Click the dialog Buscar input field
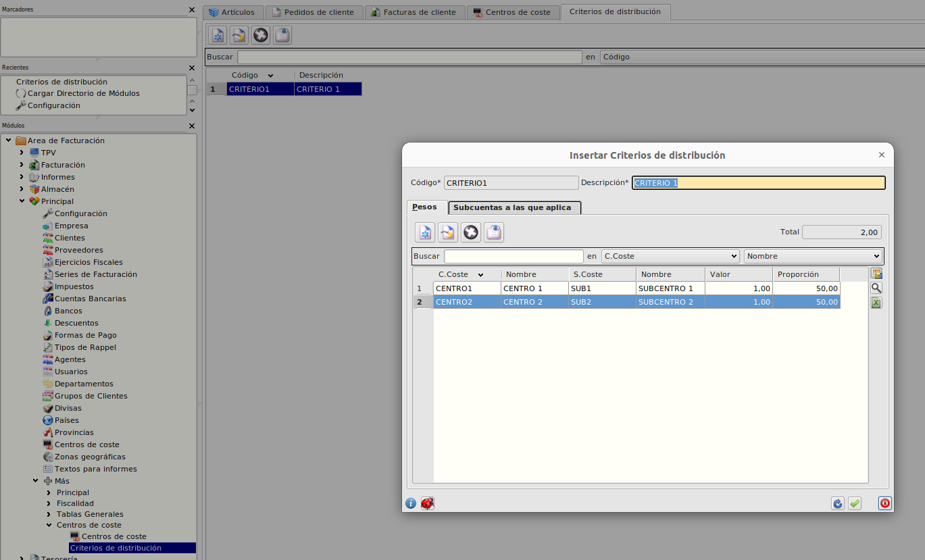The image size is (925, 560). pos(514,256)
